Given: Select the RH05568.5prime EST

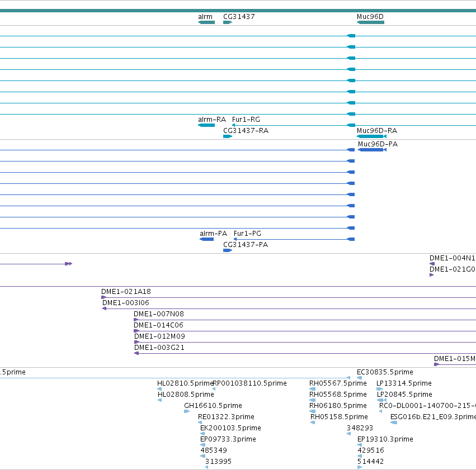Looking at the screenshot, I should 312,400.
